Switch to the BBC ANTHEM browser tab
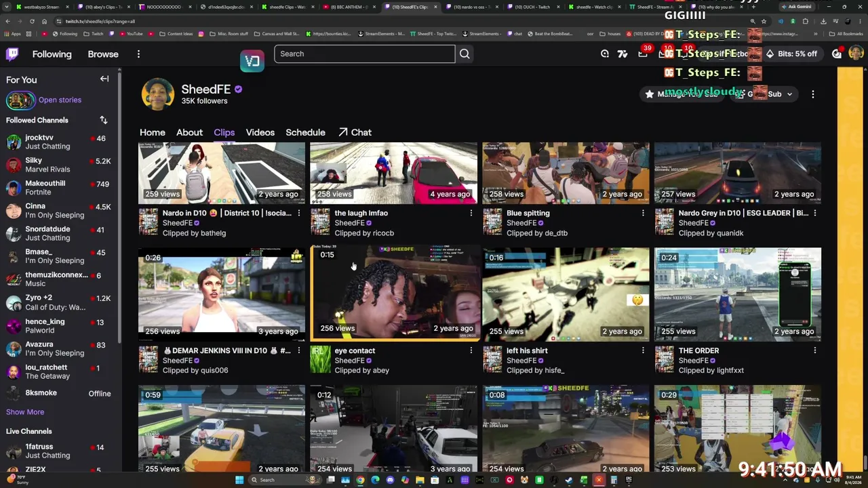This screenshot has width=868, height=488. (x=349, y=7)
